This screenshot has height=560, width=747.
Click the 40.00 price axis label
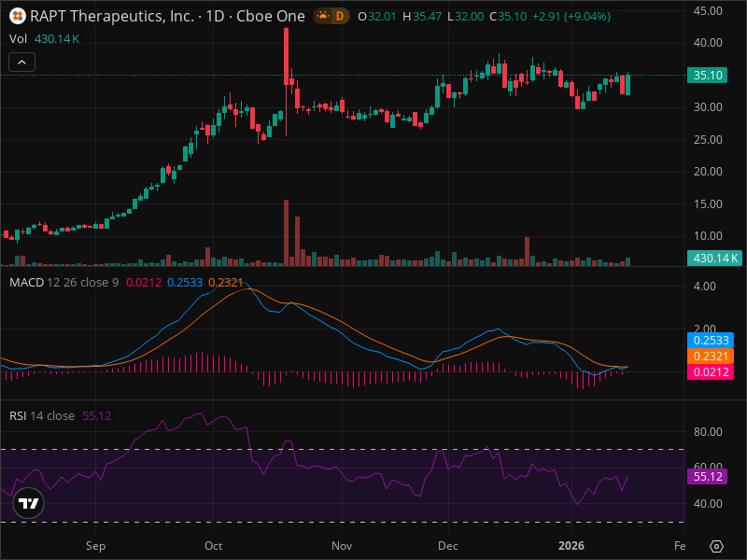(x=708, y=43)
